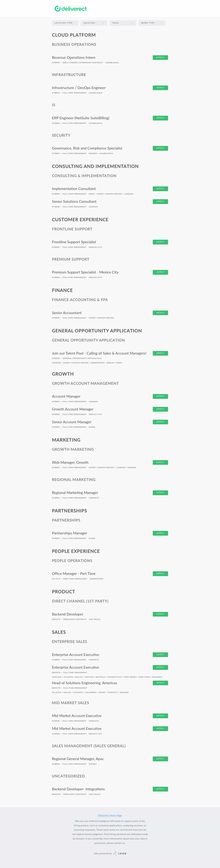Click the Lever logo in footer
220x868 pixels.
120,853
